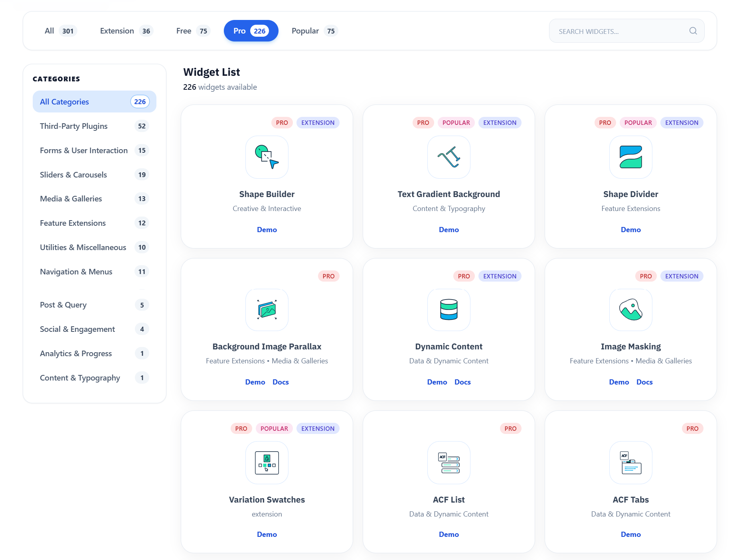The height and width of the screenshot is (560, 737).
Task: Open Background Image Parallax Docs link
Action: coord(281,382)
